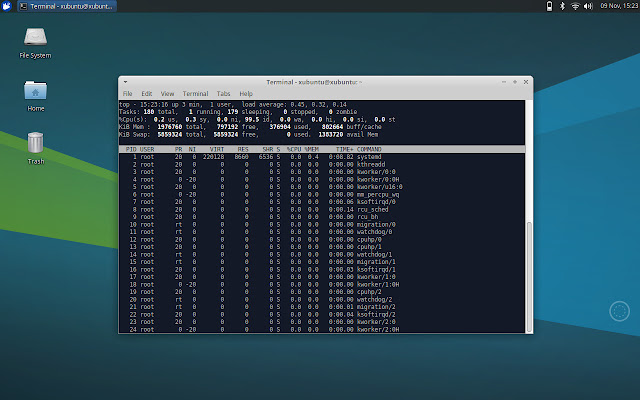
Task: Click the KiB Mem summary line
Action: pos(250,127)
